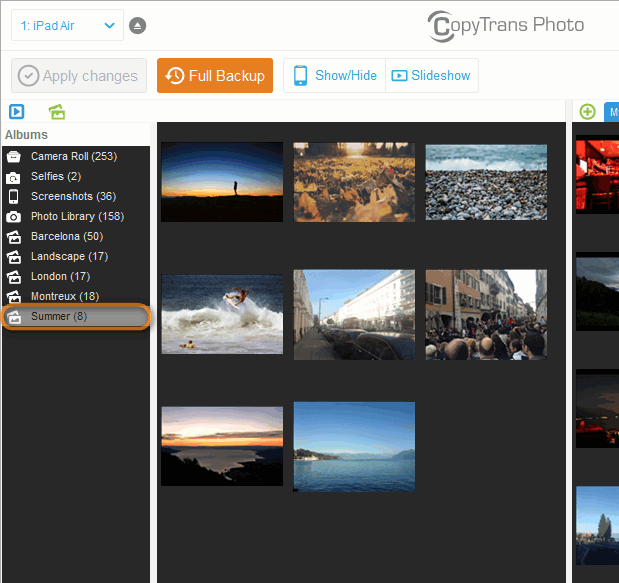Click the Landscape album icon

(14, 257)
